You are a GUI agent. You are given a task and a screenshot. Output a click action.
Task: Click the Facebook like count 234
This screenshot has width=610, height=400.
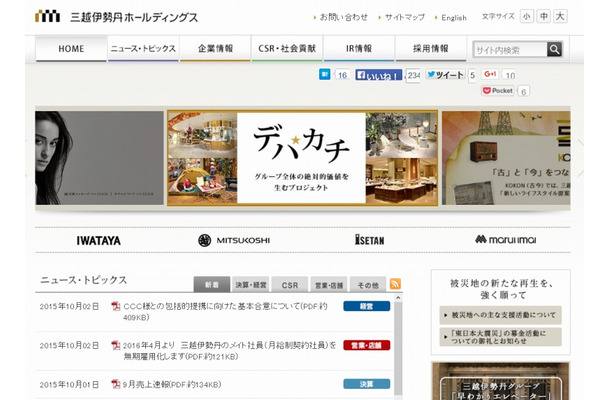tap(413, 75)
